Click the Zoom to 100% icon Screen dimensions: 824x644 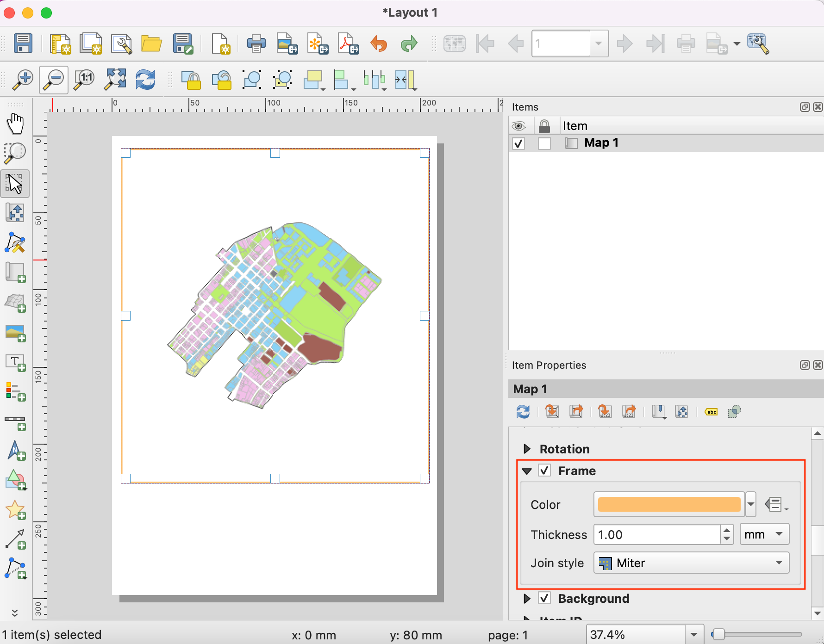85,80
